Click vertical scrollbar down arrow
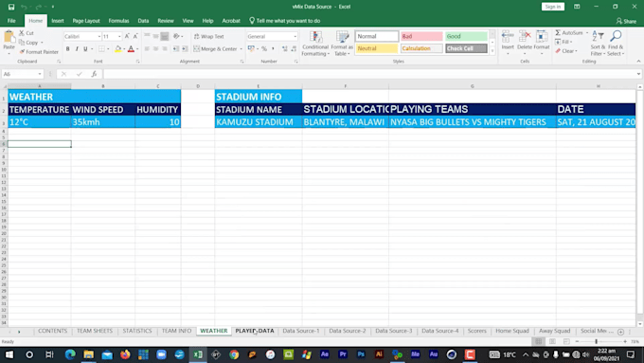Image resolution: width=644 pixels, height=363 pixels. pos(640,323)
